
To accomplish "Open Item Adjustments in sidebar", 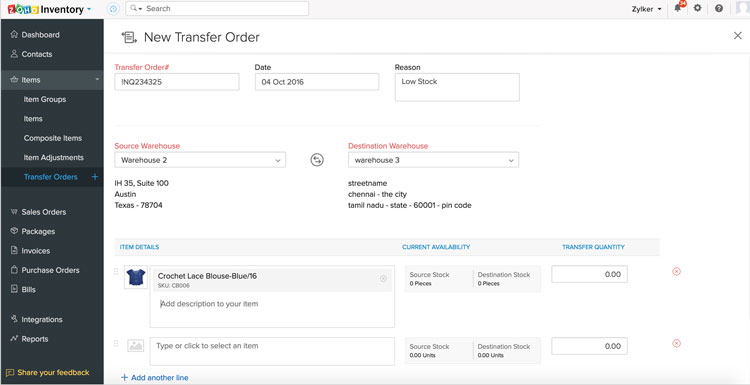I will point(54,157).
